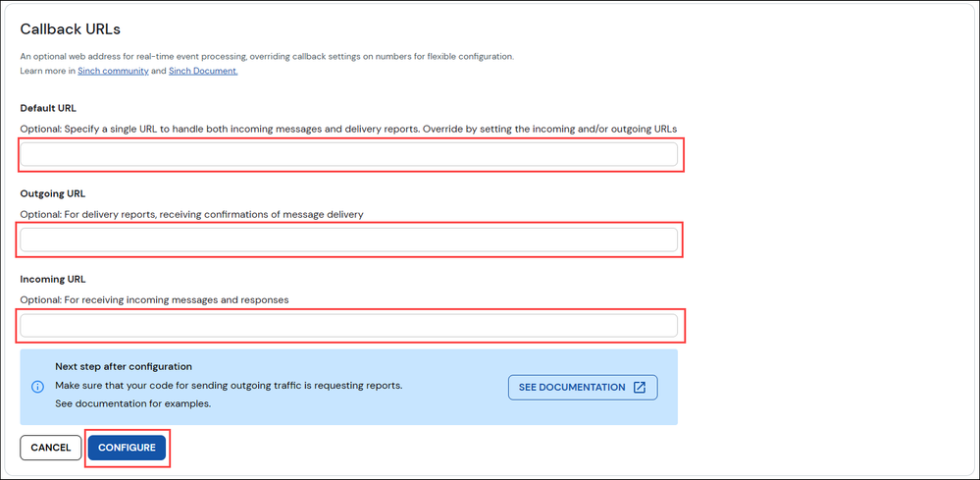This screenshot has width=980, height=480.
Task: Click the Default URL helper text about overrides
Action: point(348,129)
